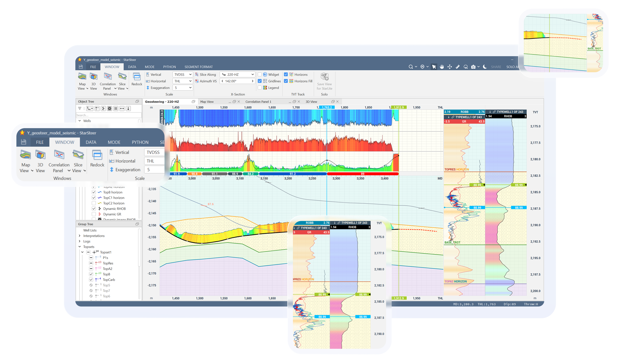Viewport: 617px width, 364px height.
Task: Click the SHARE button
Action: tap(496, 67)
